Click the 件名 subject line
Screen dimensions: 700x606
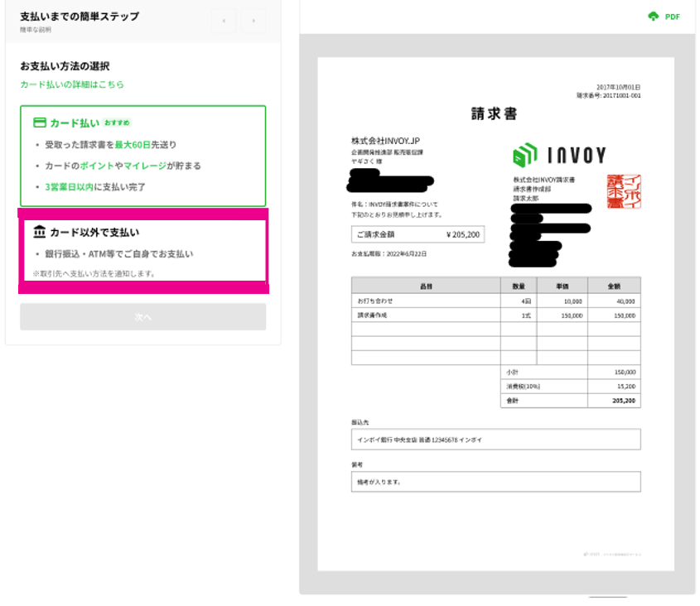[394, 204]
